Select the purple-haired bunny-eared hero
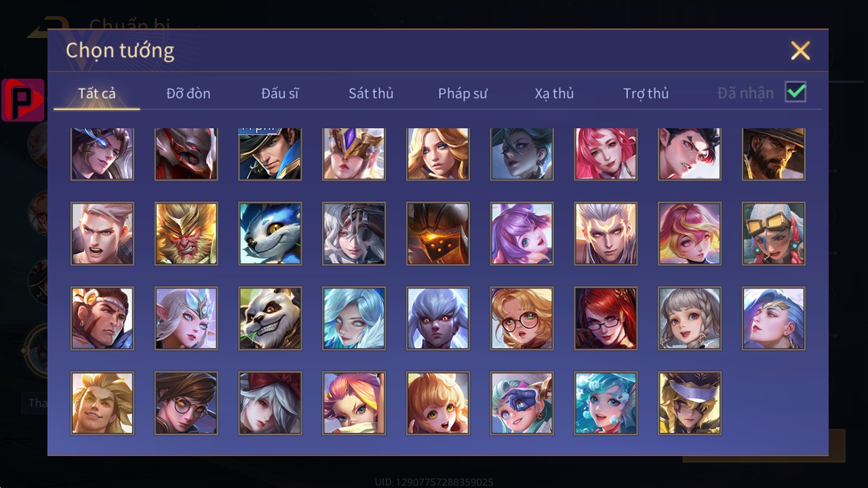This screenshot has height=488, width=868. [x=522, y=233]
